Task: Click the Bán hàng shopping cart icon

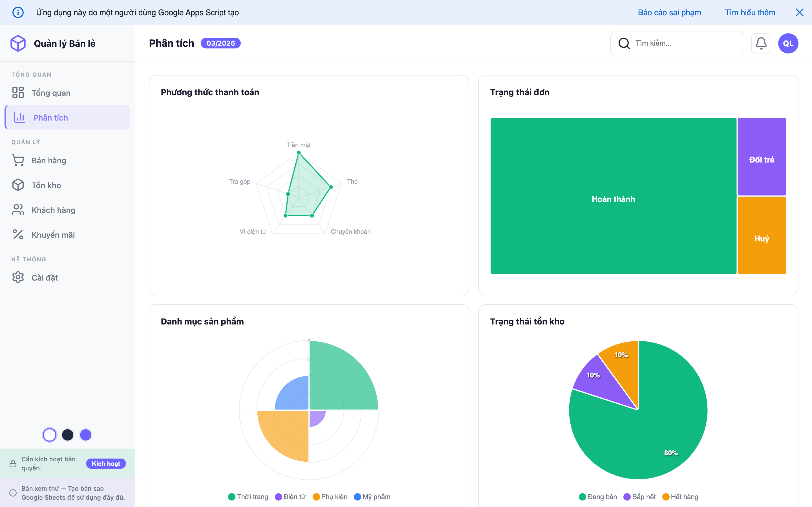Action: (x=18, y=160)
